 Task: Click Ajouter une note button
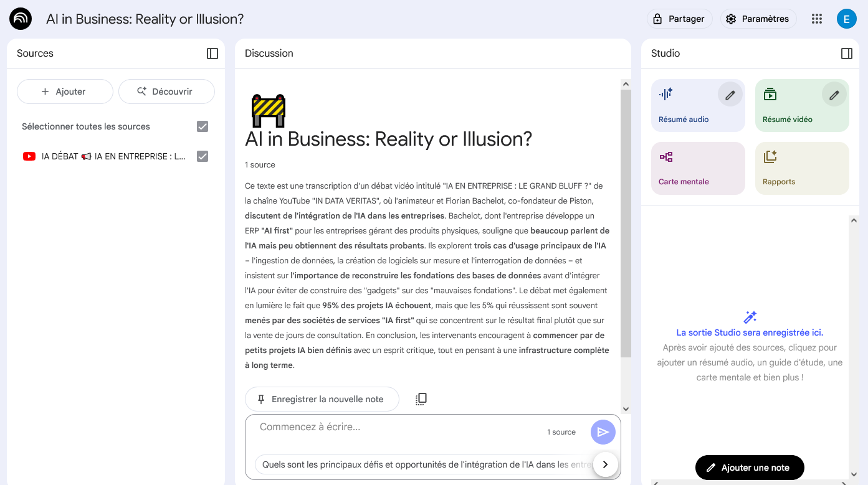(x=750, y=468)
